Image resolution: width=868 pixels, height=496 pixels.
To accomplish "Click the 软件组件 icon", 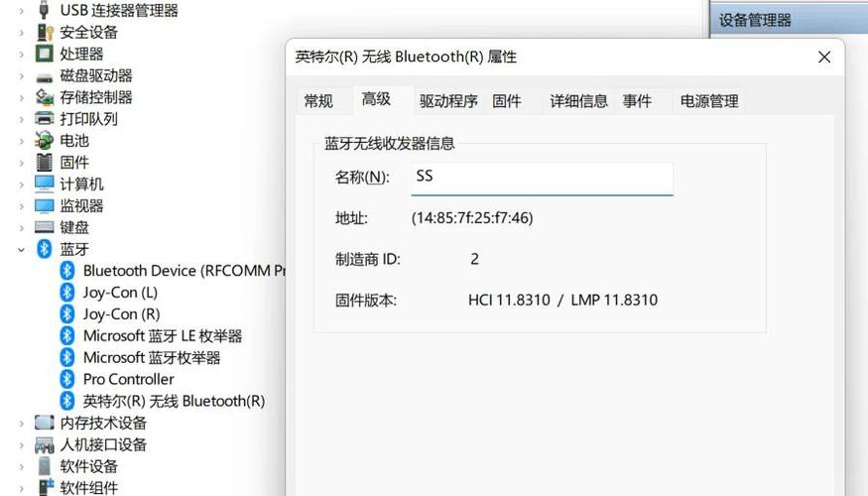I will (x=46, y=487).
